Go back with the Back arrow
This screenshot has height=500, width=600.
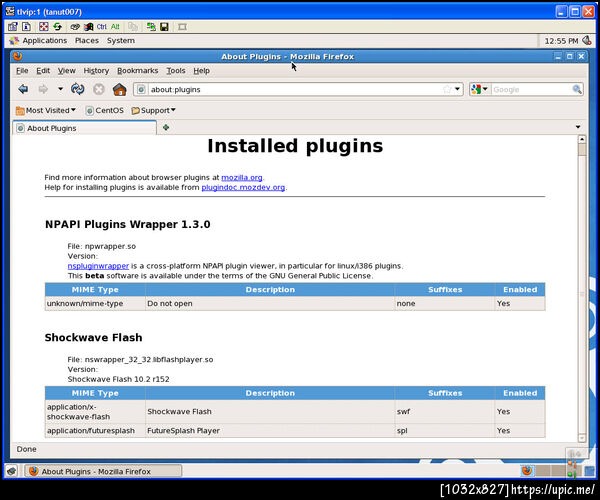coord(23,89)
